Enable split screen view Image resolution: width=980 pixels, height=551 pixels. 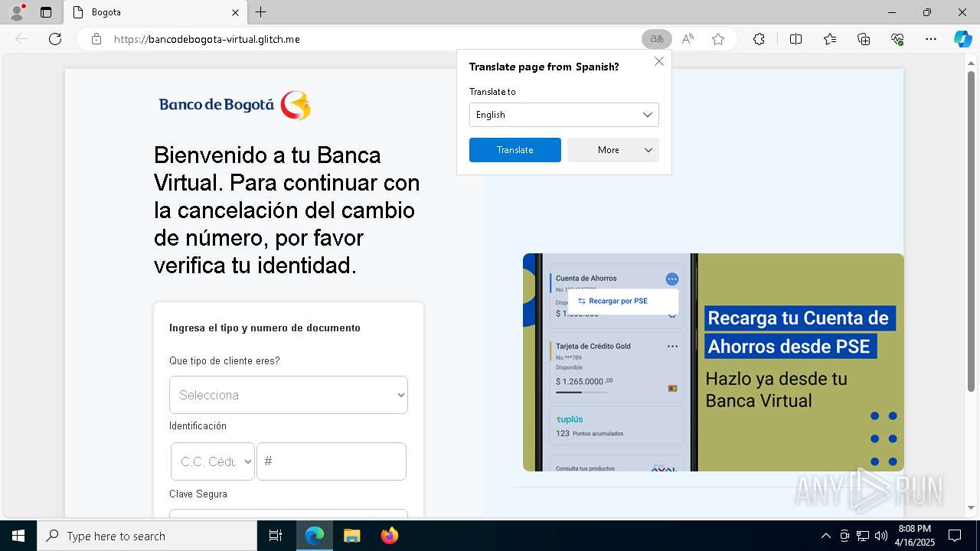(795, 39)
